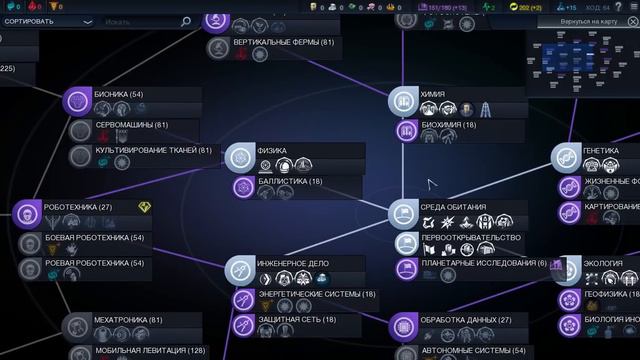Click Жизненные фо... purple DNA icon
The height and width of the screenshot is (360, 640).
click(569, 187)
